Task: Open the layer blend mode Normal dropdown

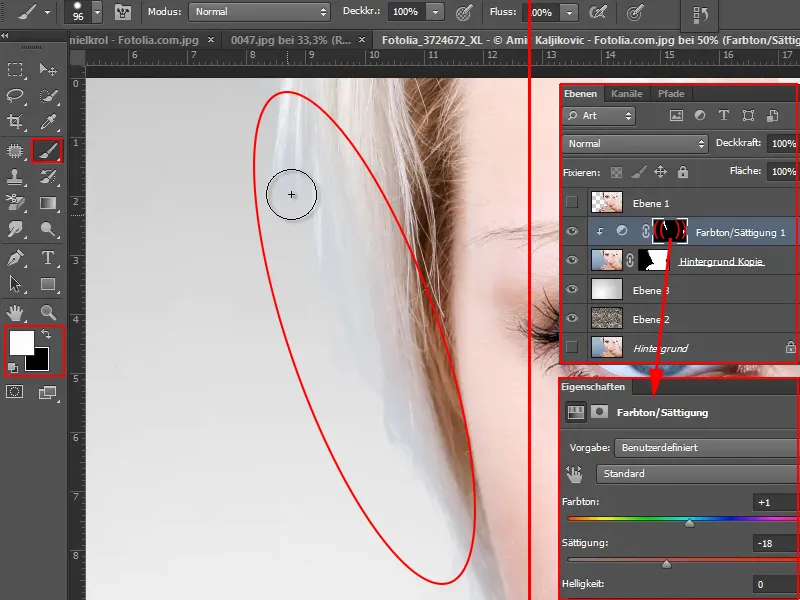Action: coord(635,144)
